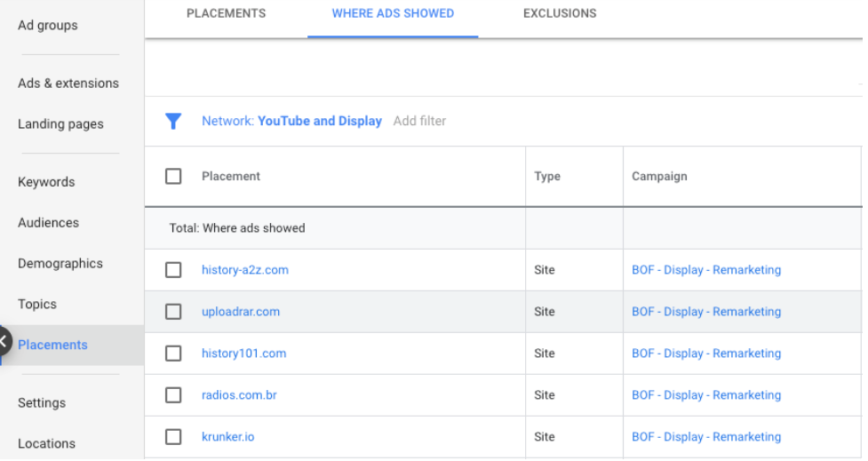Go to Ad groups in the sidebar
868x461 pixels.
pyautogui.click(x=48, y=26)
